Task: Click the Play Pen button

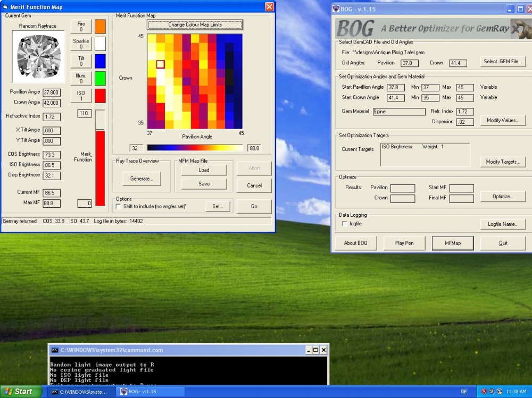Action: (x=404, y=243)
